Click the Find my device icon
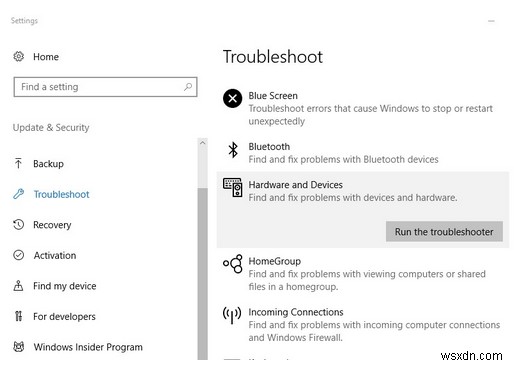The width and height of the screenshot is (514, 366). pyautogui.click(x=18, y=286)
